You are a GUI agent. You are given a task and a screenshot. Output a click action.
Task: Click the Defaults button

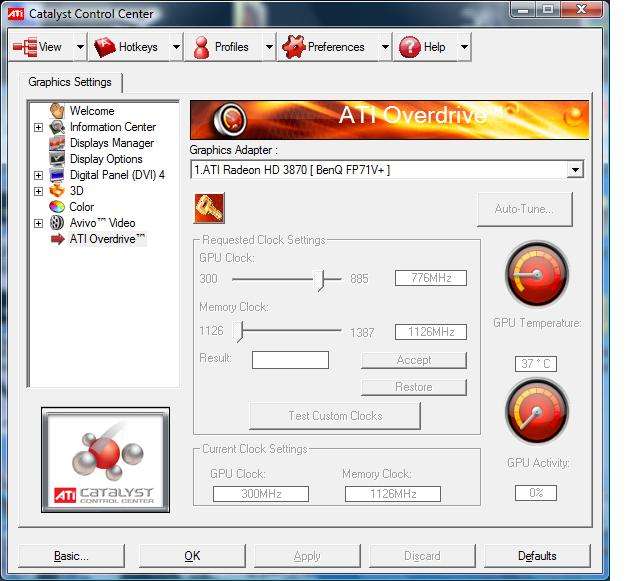pos(537,556)
